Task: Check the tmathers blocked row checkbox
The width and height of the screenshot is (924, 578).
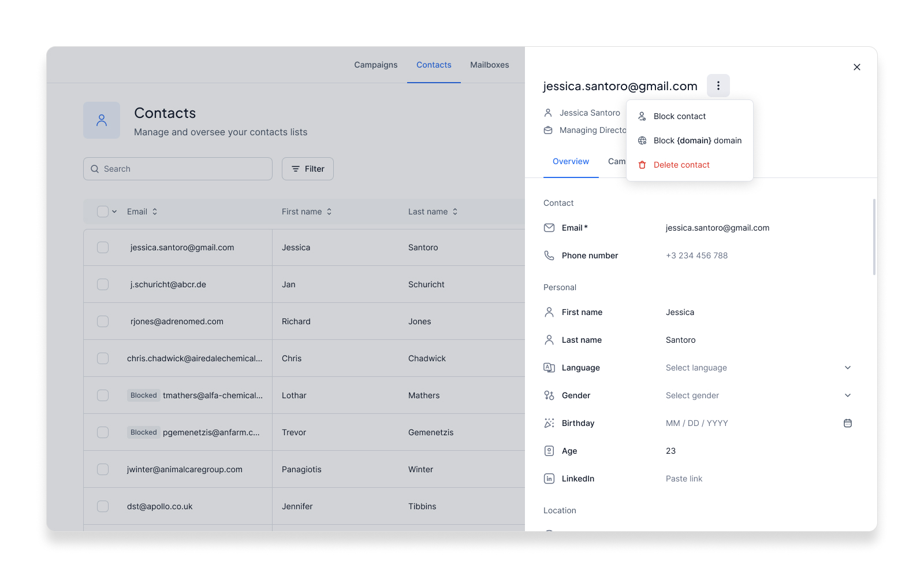Action: coord(103,395)
